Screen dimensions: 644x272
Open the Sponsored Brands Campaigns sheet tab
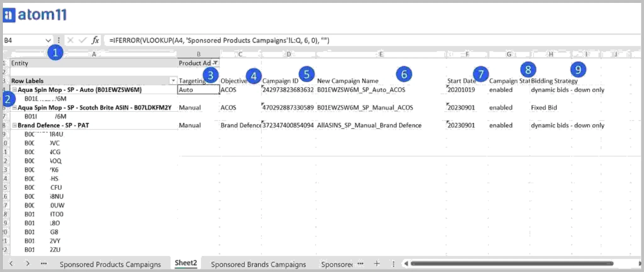click(x=258, y=264)
